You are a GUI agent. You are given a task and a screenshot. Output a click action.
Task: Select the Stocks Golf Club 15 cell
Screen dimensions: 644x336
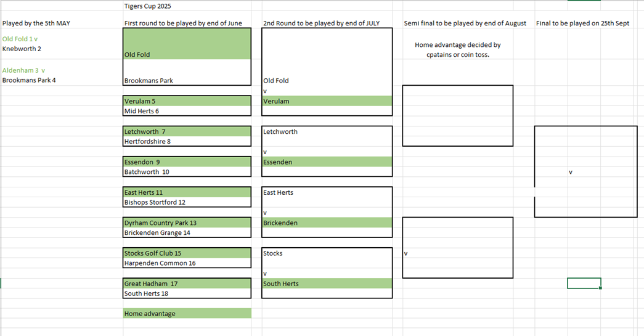187,253
